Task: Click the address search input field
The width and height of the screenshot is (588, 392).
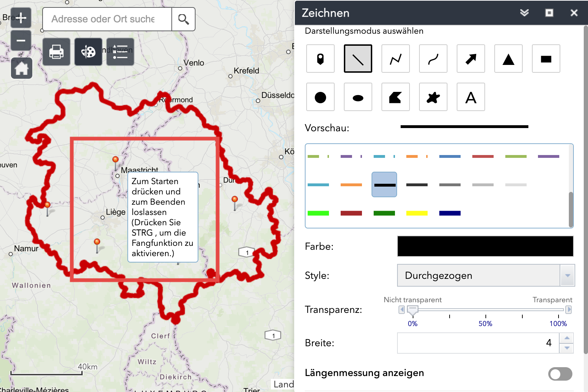Action: 107,19
